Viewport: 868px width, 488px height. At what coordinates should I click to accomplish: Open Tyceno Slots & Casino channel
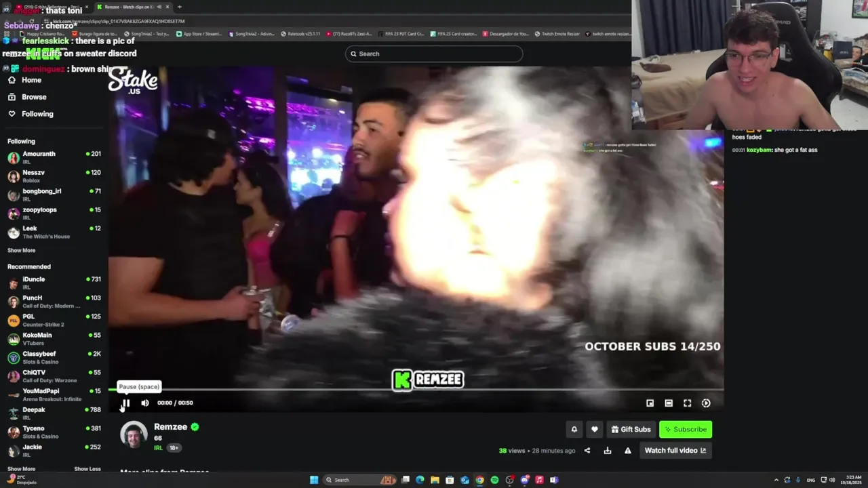click(54, 432)
